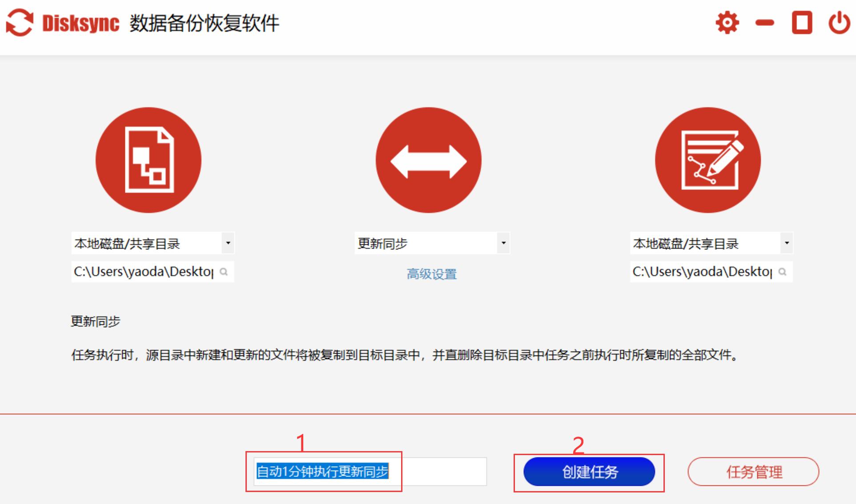Minimize the window with dash icon
The width and height of the screenshot is (856, 504).
pyautogui.click(x=765, y=23)
